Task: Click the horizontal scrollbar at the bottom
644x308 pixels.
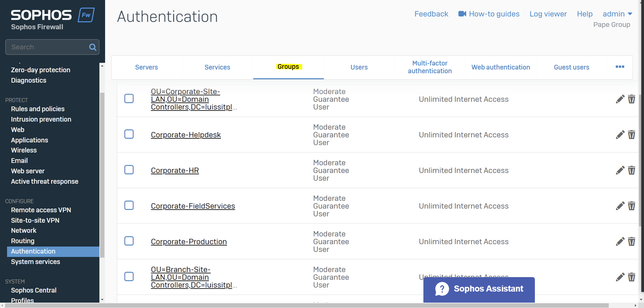Action: pyautogui.click(x=307, y=305)
